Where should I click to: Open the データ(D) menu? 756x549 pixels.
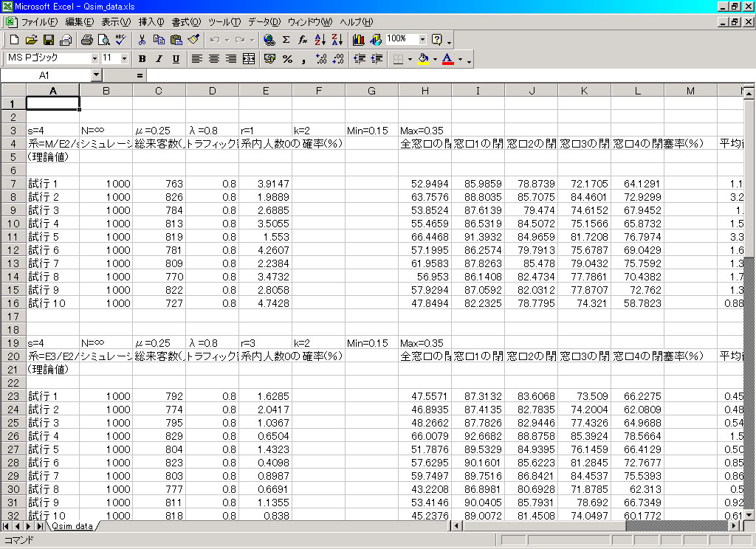pyautogui.click(x=264, y=22)
